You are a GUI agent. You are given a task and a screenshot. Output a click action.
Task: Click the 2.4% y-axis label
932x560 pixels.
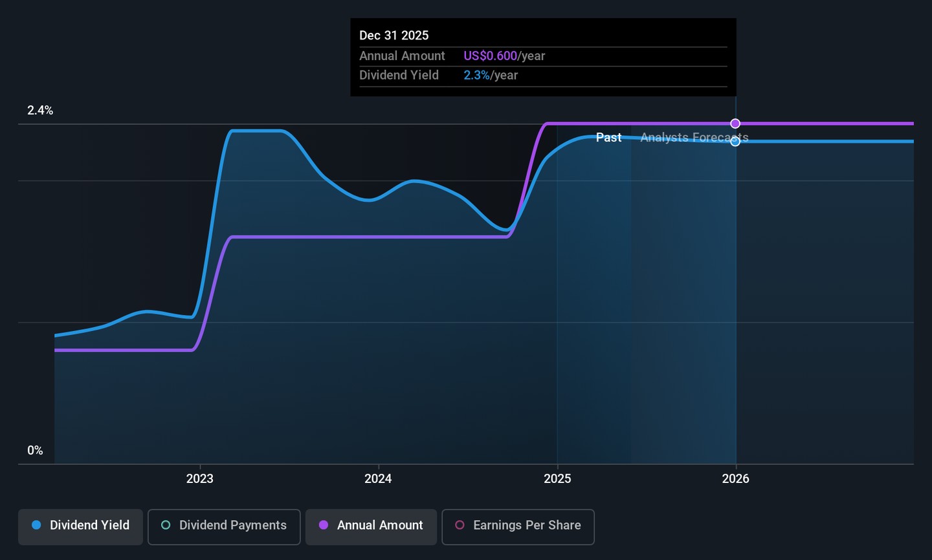[x=40, y=111]
